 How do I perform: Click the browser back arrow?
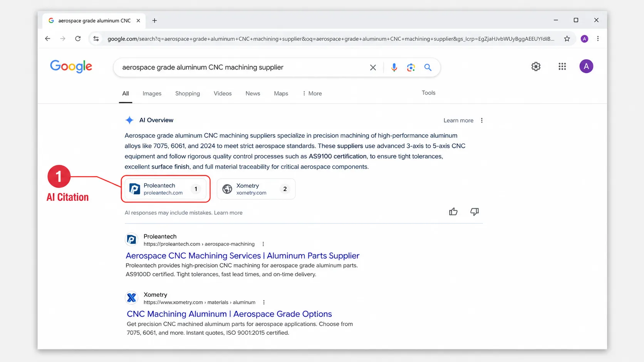(x=47, y=38)
